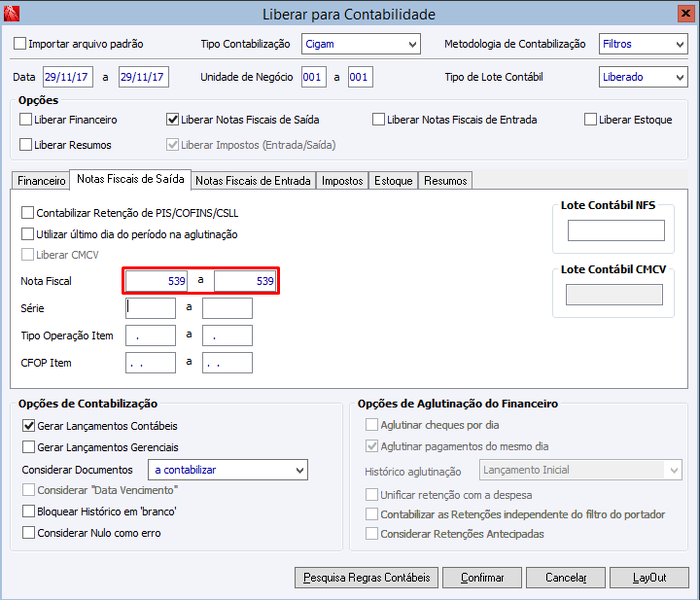
Task: Open Tipo Contabilização dropdown showing Cigam
Action: (361, 44)
